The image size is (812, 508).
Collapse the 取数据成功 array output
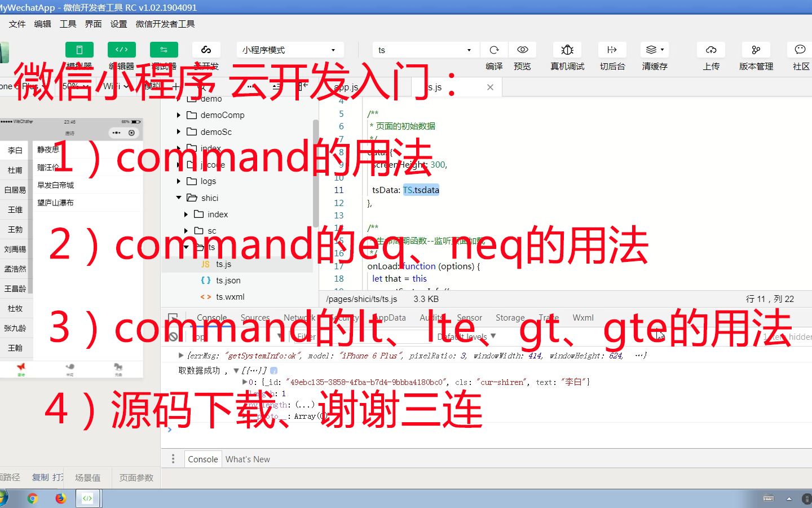(236, 371)
